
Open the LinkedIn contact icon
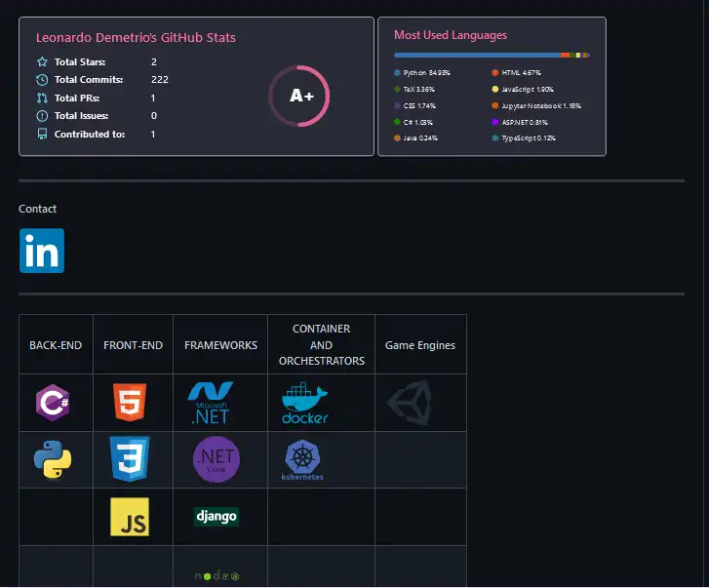tap(42, 251)
